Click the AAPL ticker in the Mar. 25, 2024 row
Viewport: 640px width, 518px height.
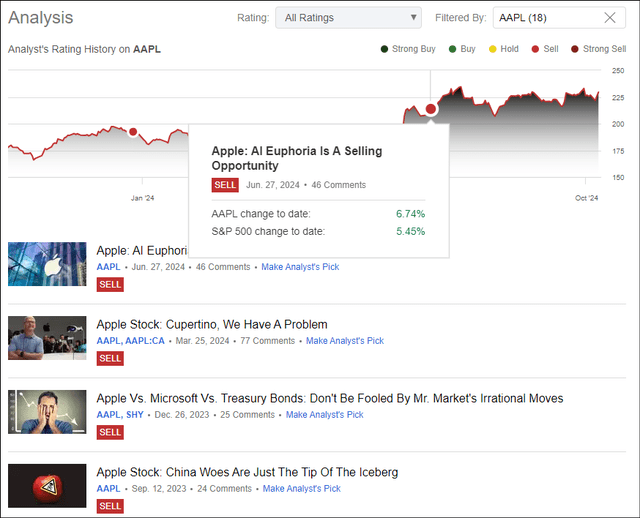[x=108, y=341]
